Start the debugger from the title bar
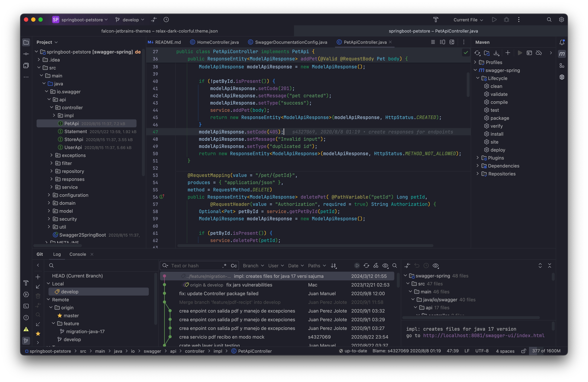This screenshot has height=382, width=588. 507,20
